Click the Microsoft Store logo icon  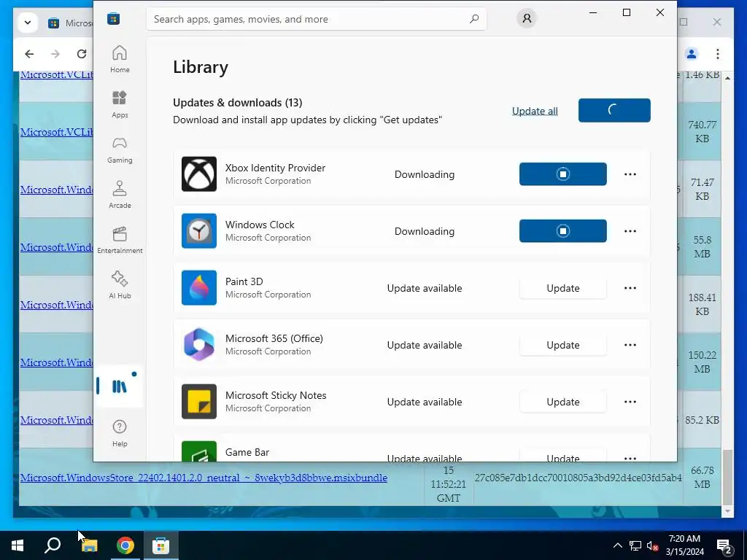click(x=113, y=19)
